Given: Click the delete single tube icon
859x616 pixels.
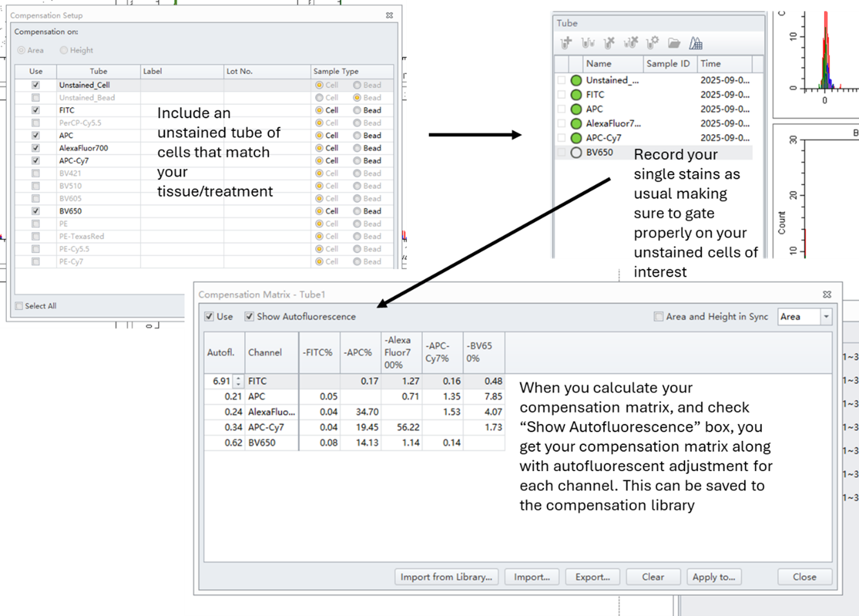Looking at the screenshot, I should tap(609, 42).
